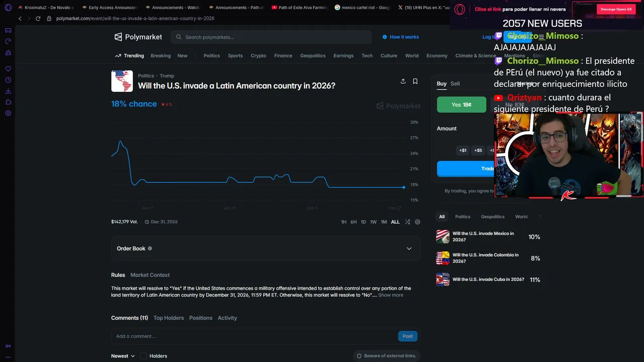The width and height of the screenshot is (644, 362).
Task: Click the How it works info icon
Action: pos(385,37)
